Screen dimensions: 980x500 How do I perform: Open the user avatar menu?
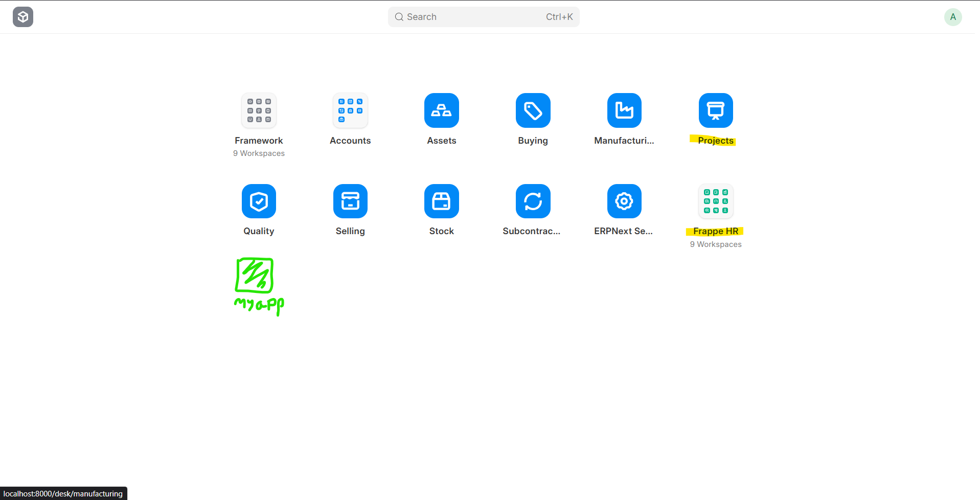pos(952,17)
